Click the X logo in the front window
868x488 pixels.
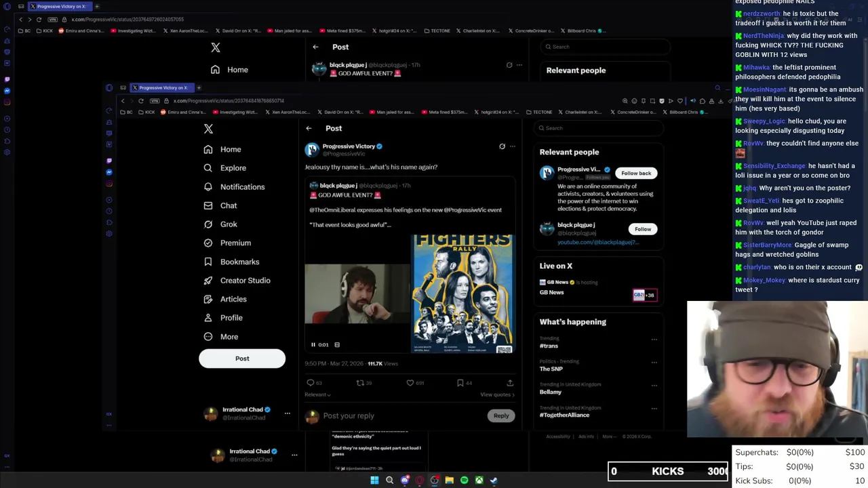click(208, 129)
